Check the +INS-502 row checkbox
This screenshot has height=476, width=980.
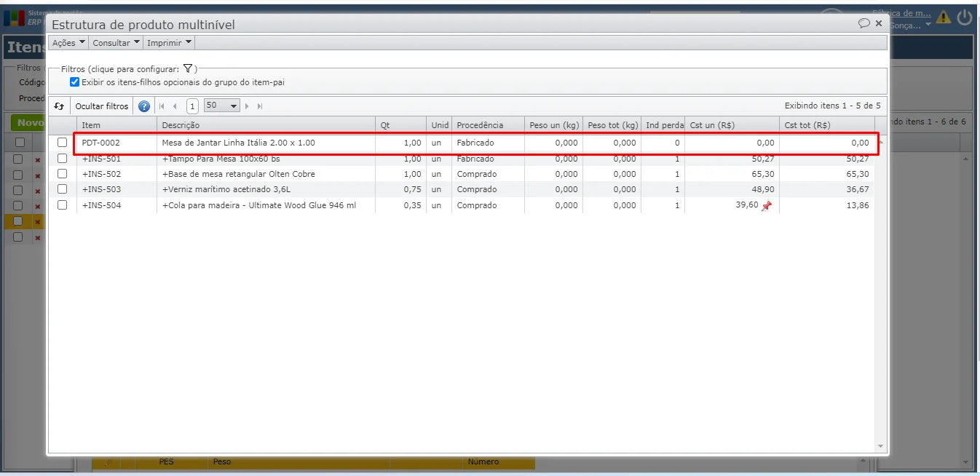point(63,174)
